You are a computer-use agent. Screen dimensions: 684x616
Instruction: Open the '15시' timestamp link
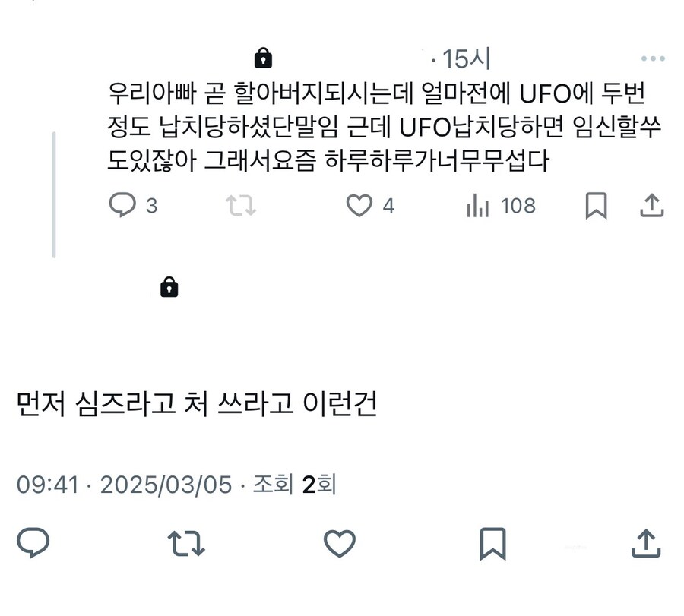coord(467,56)
